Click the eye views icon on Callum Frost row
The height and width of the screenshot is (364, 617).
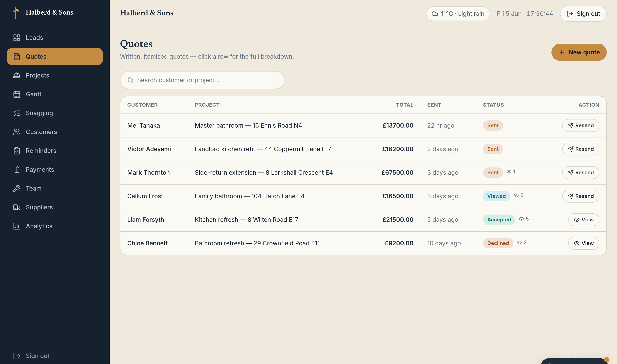point(516,195)
